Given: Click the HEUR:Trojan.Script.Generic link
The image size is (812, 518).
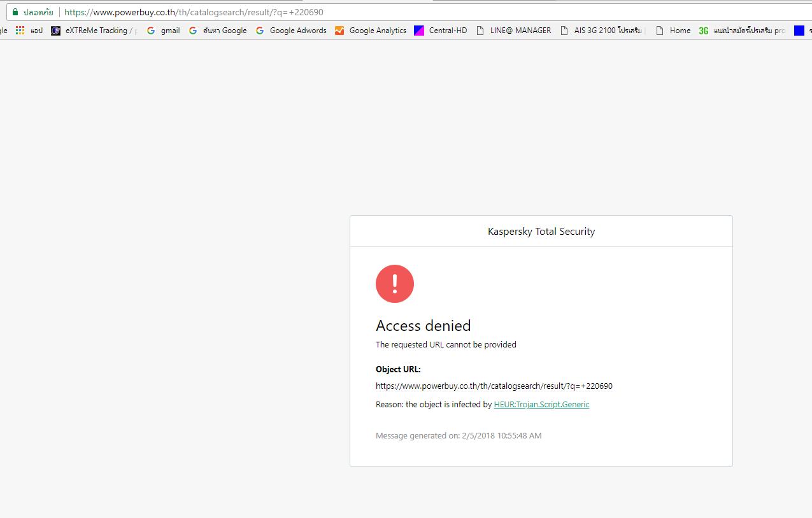Looking at the screenshot, I should 541,404.
